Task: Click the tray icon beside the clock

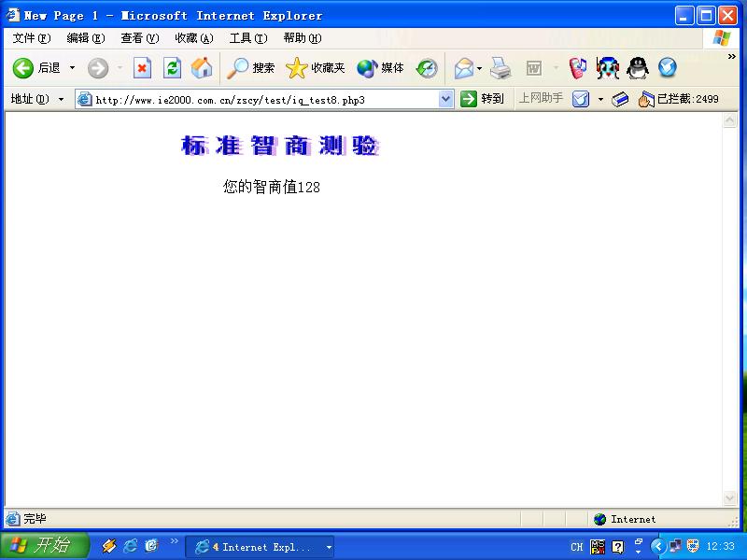Action: [x=693, y=546]
